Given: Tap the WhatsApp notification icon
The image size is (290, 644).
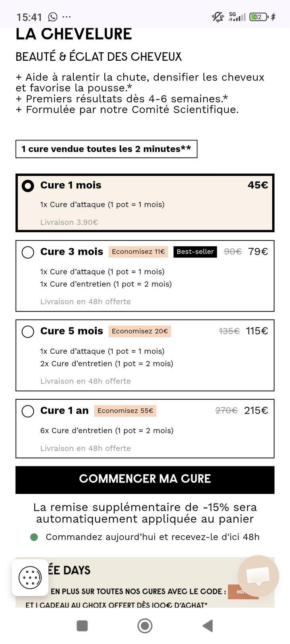Looking at the screenshot, I should (x=53, y=17).
